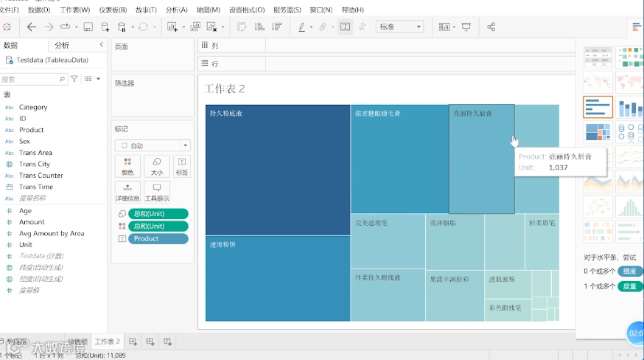
Task: Click the 透滑粉饼 treemap tile
Action: 278,279
